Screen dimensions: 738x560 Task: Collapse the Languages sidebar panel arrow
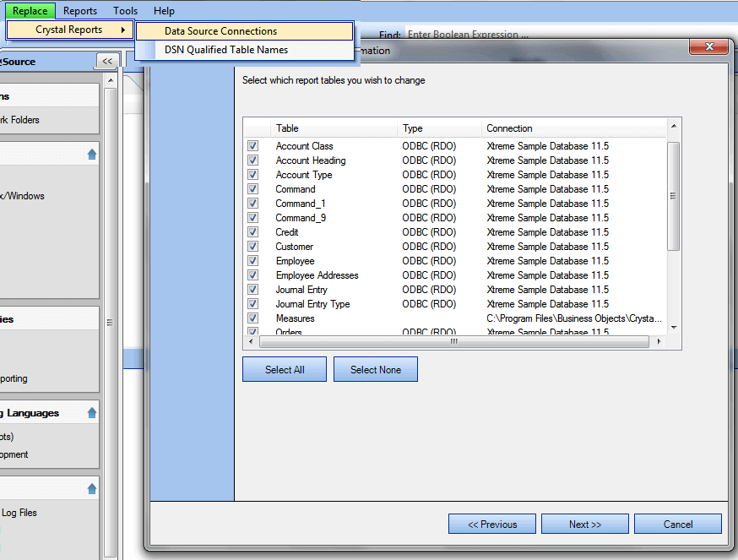91,413
